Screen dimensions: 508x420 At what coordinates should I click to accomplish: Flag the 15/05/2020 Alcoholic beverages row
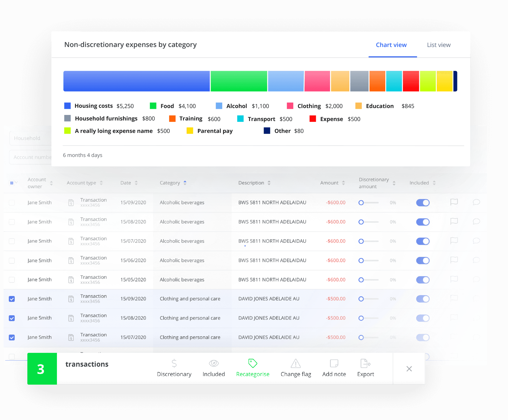click(x=454, y=279)
